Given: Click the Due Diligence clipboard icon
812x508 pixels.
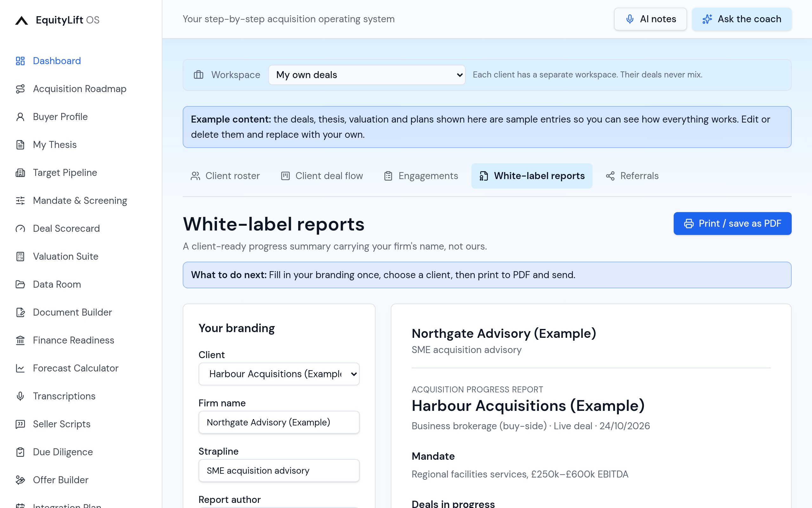Looking at the screenshot, I should click(x=21, y=452).
